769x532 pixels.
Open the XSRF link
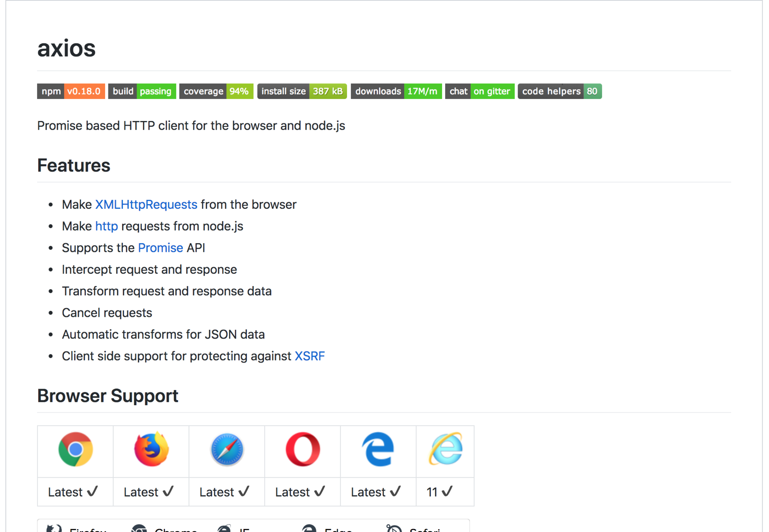click(310, 356)
